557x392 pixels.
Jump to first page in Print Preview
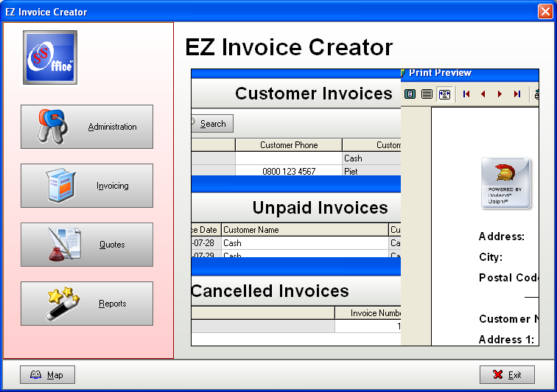point(466,94)
